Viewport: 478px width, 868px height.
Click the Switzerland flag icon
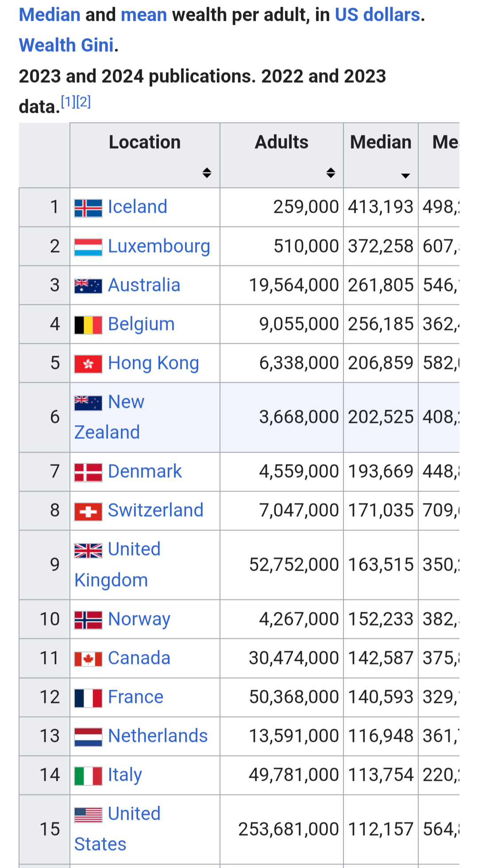(x=88, y=511)
